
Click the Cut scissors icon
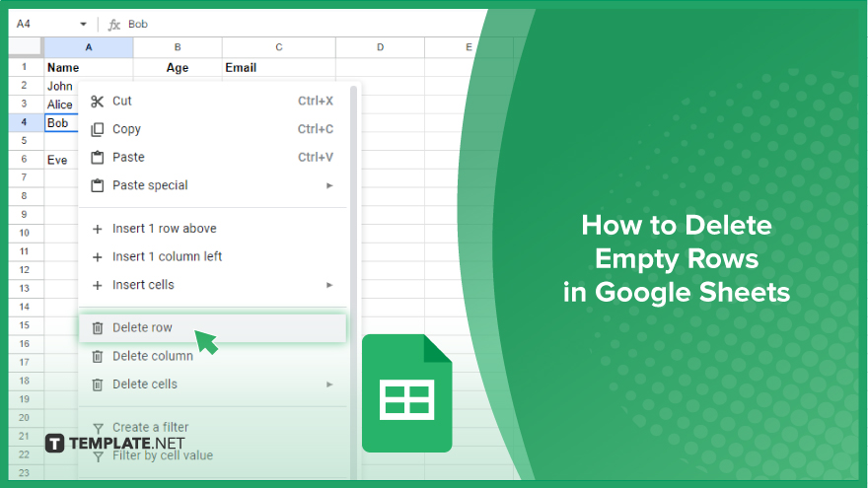[98, 102]
